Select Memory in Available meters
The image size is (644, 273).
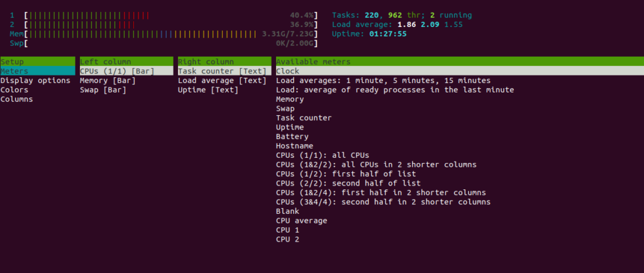click(290, 99)
